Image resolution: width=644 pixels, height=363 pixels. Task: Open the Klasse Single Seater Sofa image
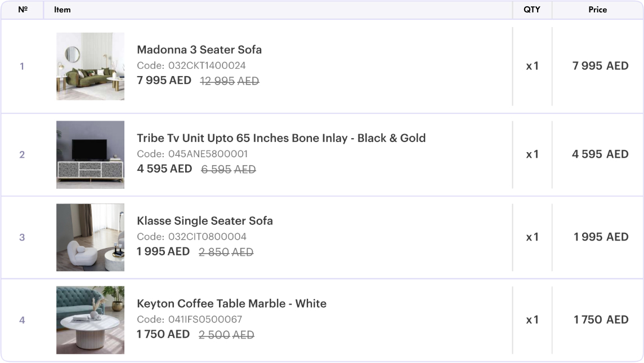coord(90,237)
